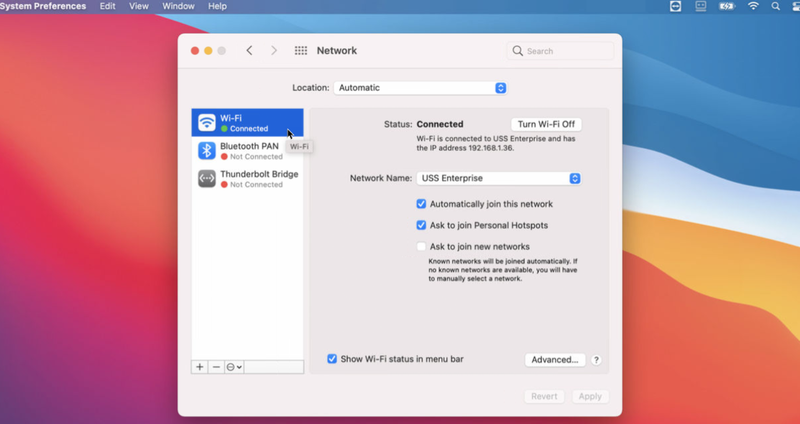Add a network service with plus button

click(199, 367)
